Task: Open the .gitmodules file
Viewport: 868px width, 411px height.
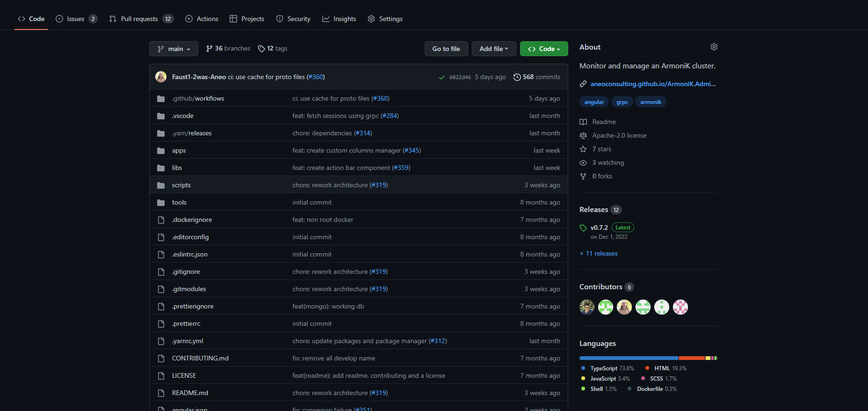Action: (x=189, y=289)
